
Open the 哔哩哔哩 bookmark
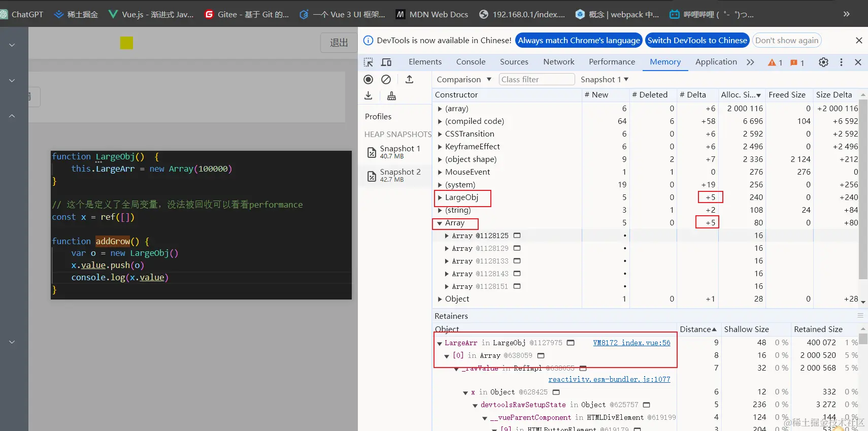(x=712, y=14)
